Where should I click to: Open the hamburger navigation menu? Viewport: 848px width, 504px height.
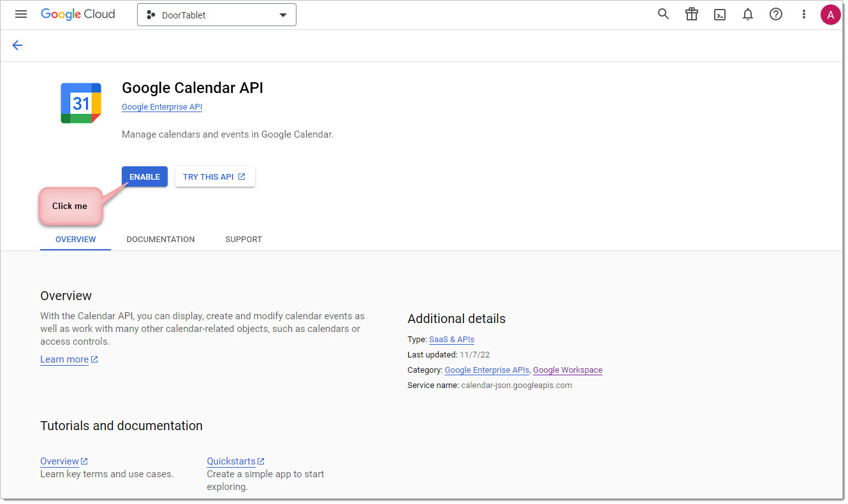(21, 14)
